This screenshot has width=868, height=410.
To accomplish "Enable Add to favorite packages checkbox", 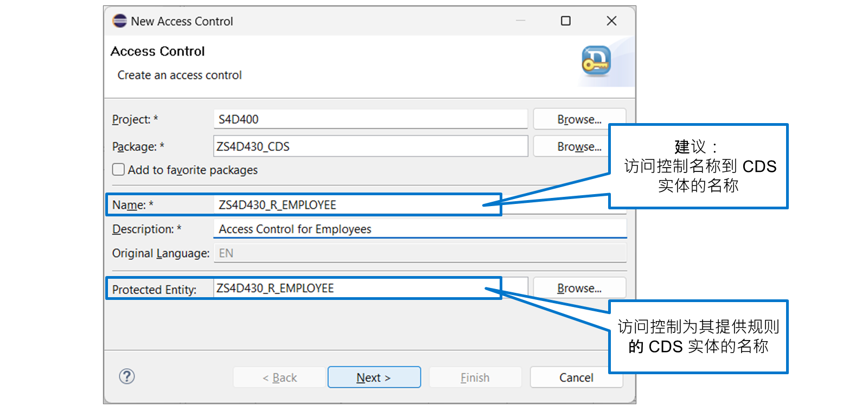I will pyautogui.click(x=118, y=170).
